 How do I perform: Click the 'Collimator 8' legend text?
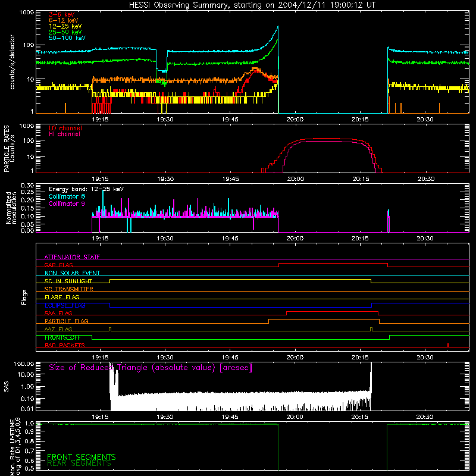pyautogui.click(x=67, y=196)
